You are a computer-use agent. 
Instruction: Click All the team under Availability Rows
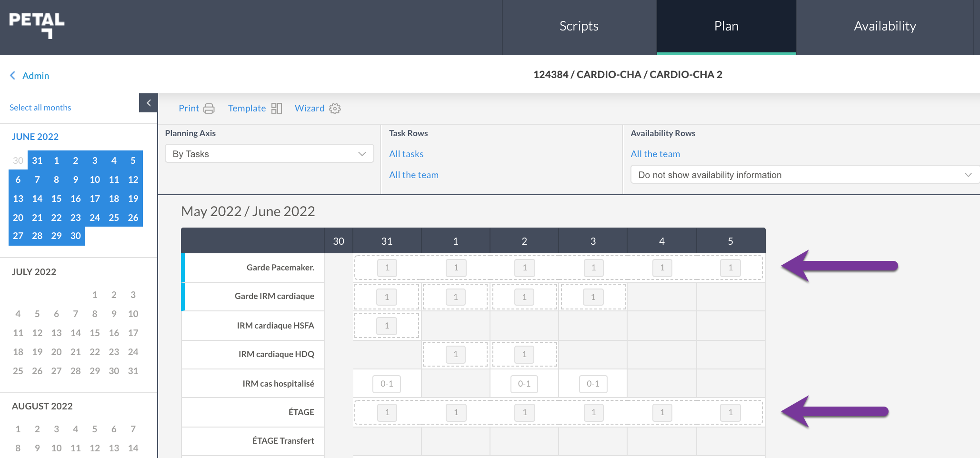point(655,154)
